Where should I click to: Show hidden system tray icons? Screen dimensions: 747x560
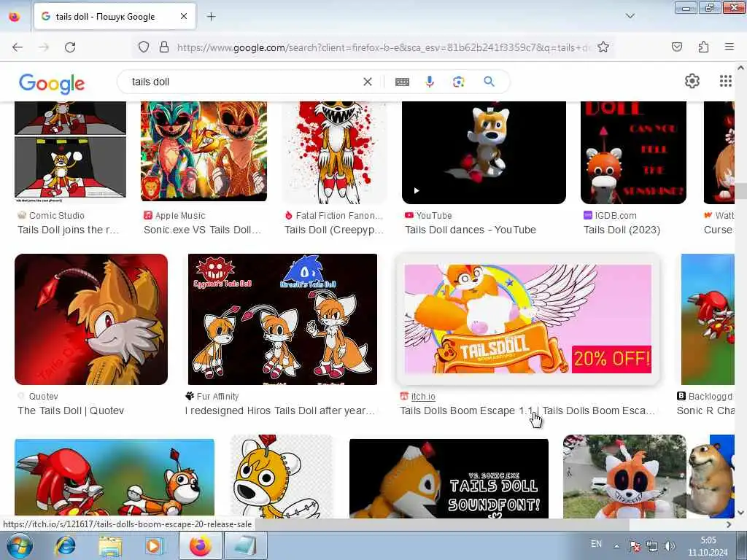click(x=616, y=546)
